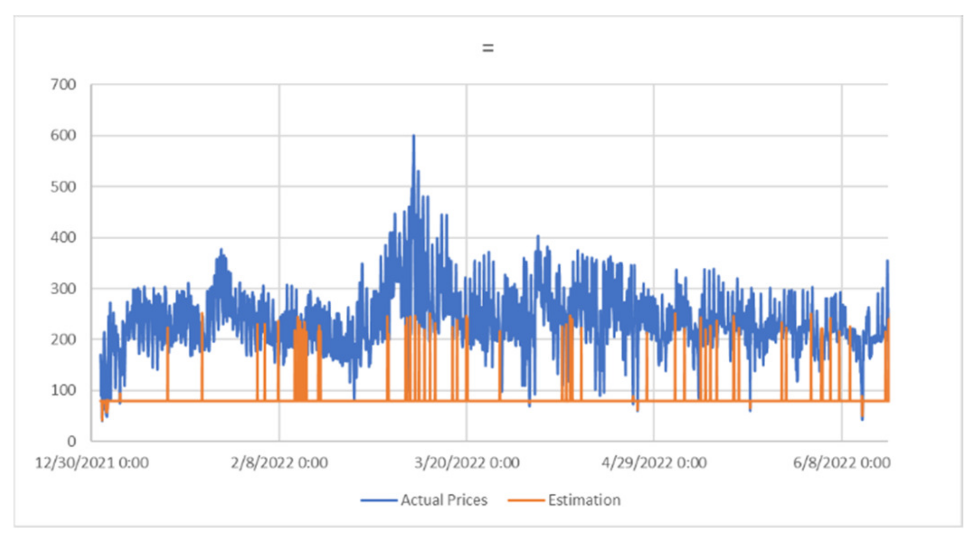Click the highest blue price peak near 600
The image size is (980, 543).
413,137
